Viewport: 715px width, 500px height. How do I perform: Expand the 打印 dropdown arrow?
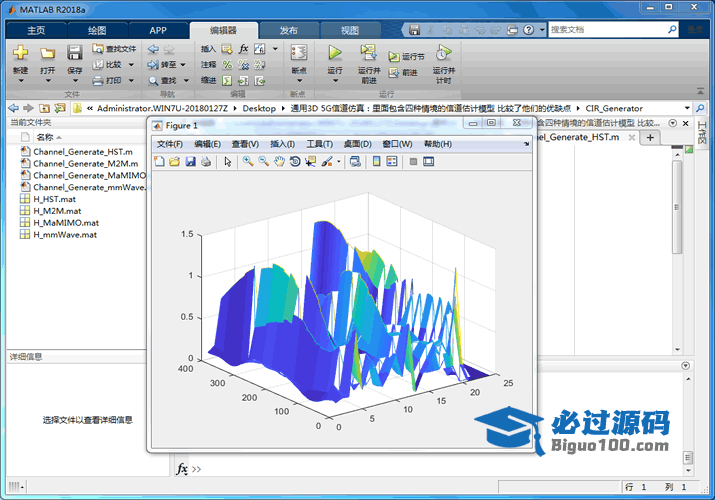point(131,81)
